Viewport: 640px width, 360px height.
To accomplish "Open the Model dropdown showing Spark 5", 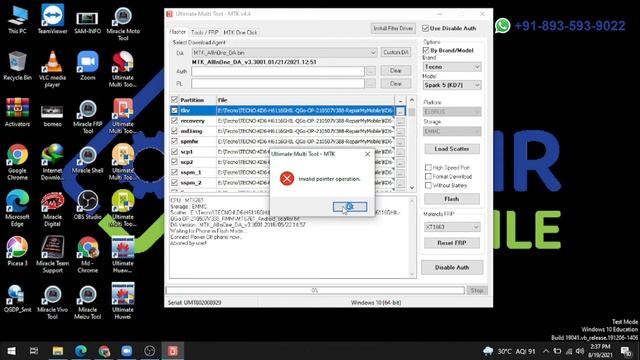I will click(x=452, y=85).
